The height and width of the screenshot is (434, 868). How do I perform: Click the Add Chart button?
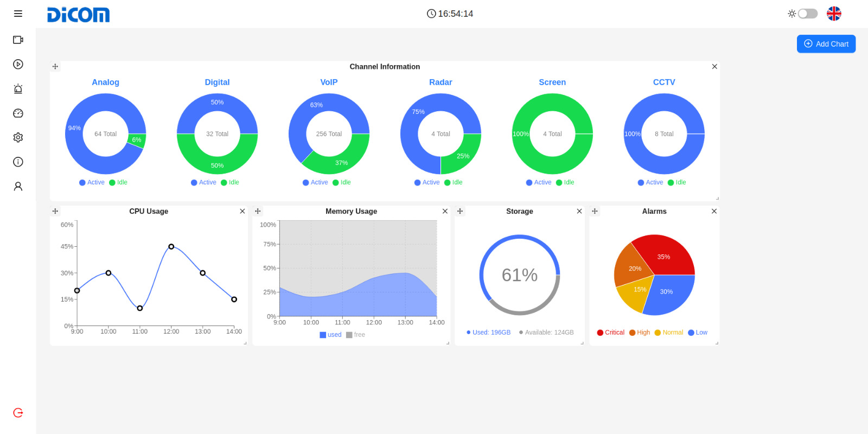click(x=826, y=44)
